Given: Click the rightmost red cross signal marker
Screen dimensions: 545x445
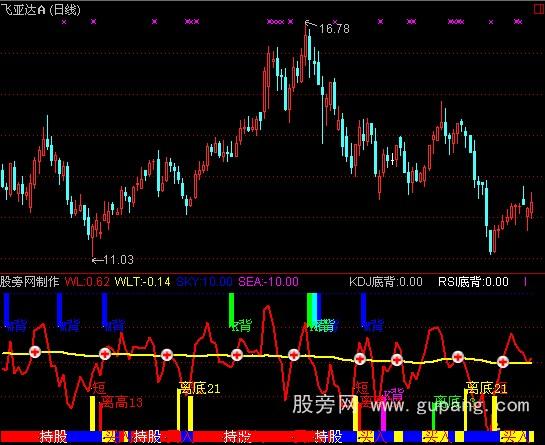Looking at the screenshot, I should pyautogui.click(x=503, y=362).
